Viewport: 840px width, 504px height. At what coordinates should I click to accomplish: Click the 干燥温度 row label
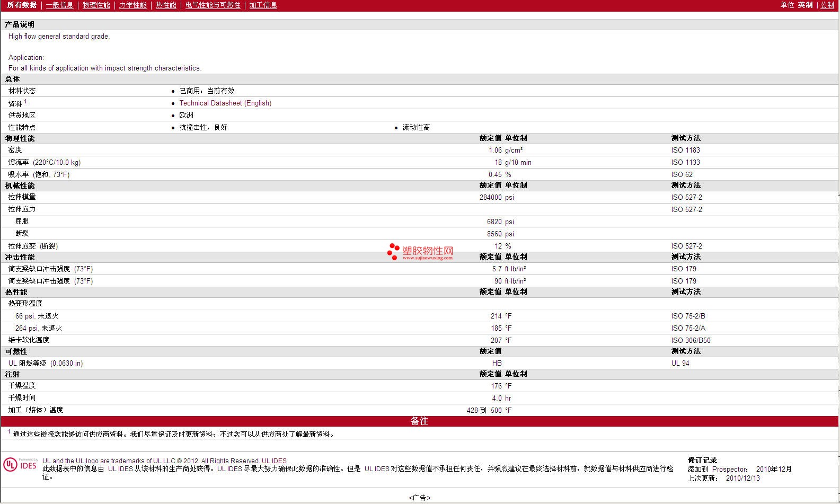(x=22, y=386)
